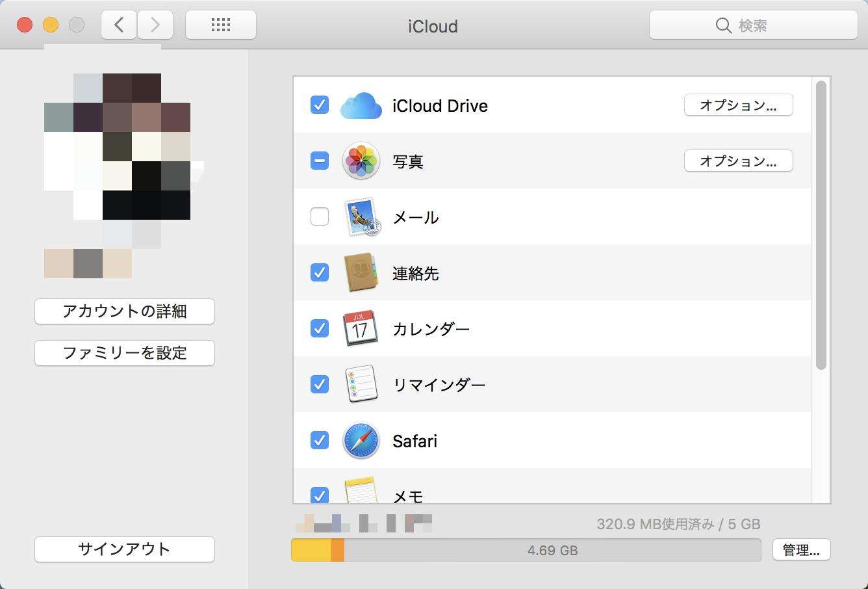
Task: Open 写真 オプション settings
Action: [738, 161]
